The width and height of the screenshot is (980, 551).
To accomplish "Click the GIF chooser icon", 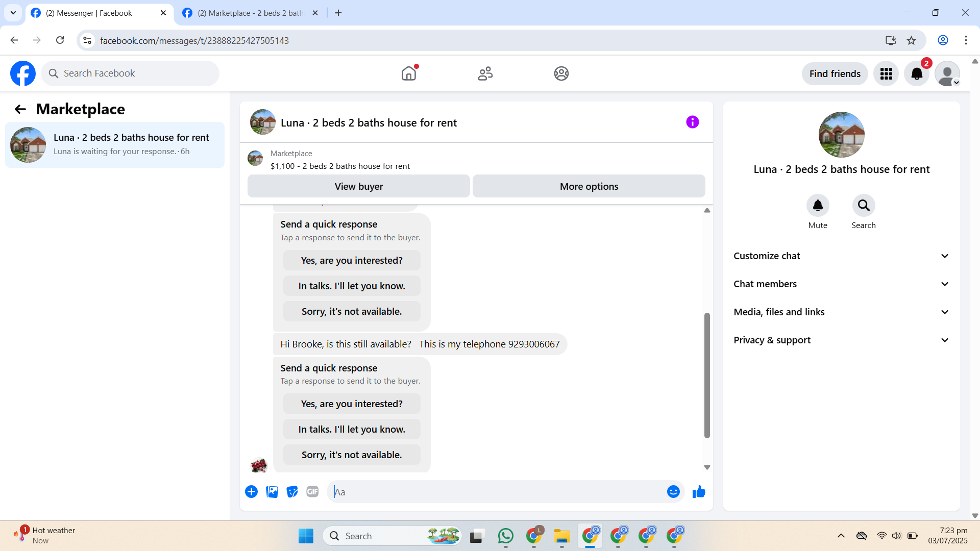I will [x=312, y=492].
